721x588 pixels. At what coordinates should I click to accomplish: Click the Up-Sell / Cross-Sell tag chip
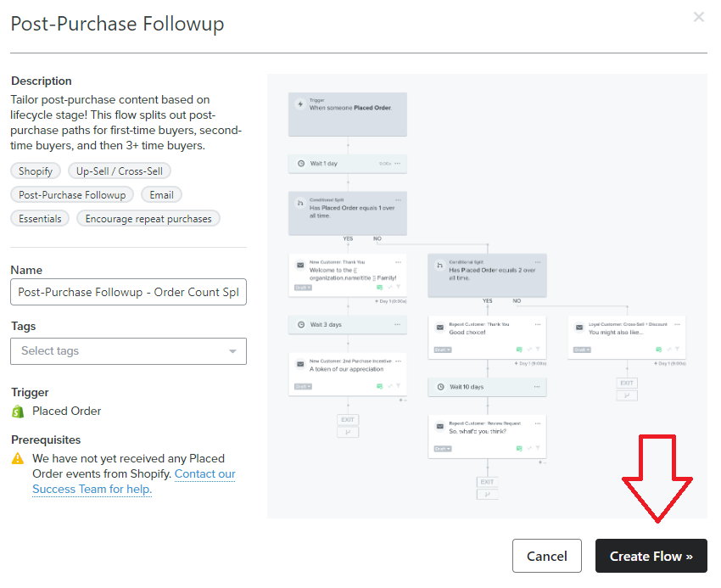click(x=119, y=171)
